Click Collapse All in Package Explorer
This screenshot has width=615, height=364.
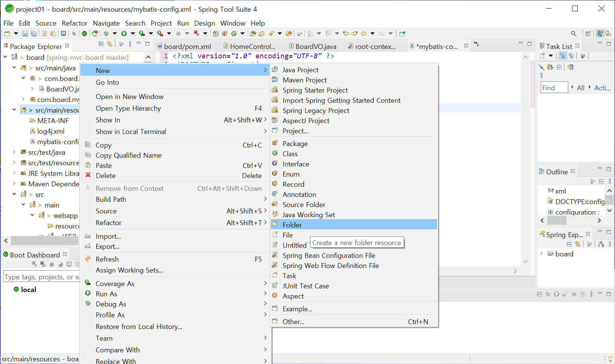pyautogui.click(x=101, y=44)
